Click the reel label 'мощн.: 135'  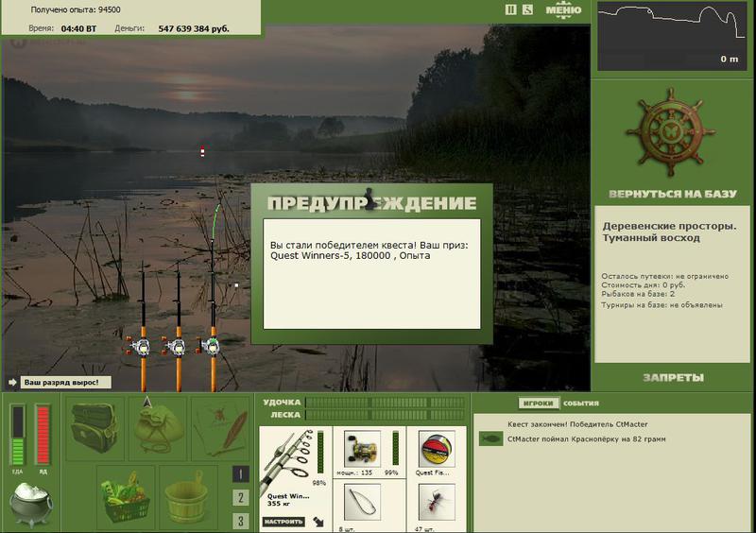coord(354,473)
